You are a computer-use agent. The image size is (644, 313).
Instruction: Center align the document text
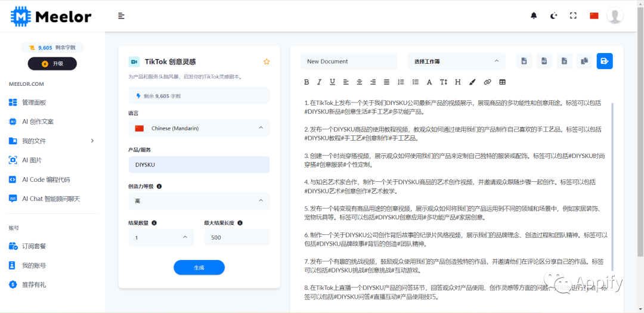click(x=360, y=82)
